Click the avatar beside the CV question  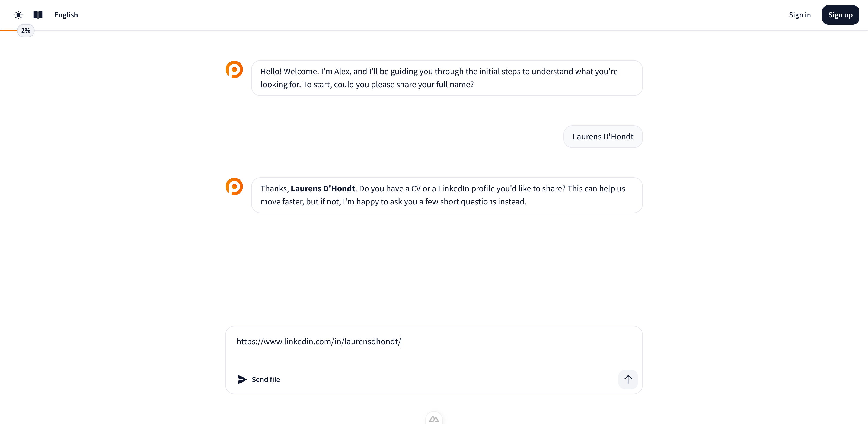click(234, 187)
